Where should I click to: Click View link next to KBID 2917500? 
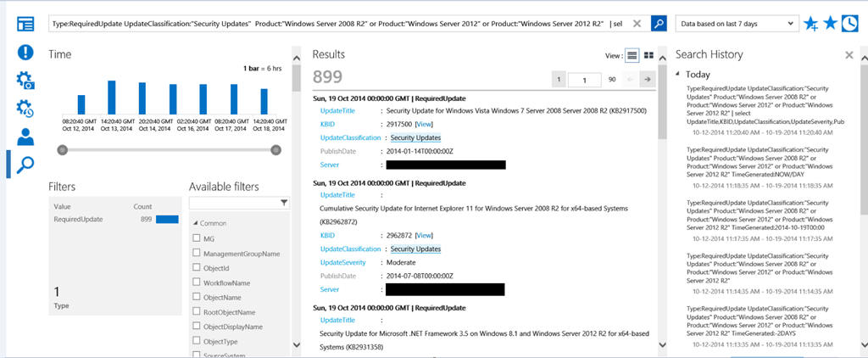pos(425,124)
